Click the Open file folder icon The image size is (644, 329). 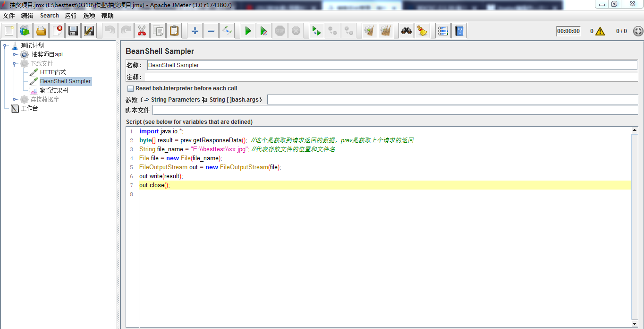tap(41, 31)
